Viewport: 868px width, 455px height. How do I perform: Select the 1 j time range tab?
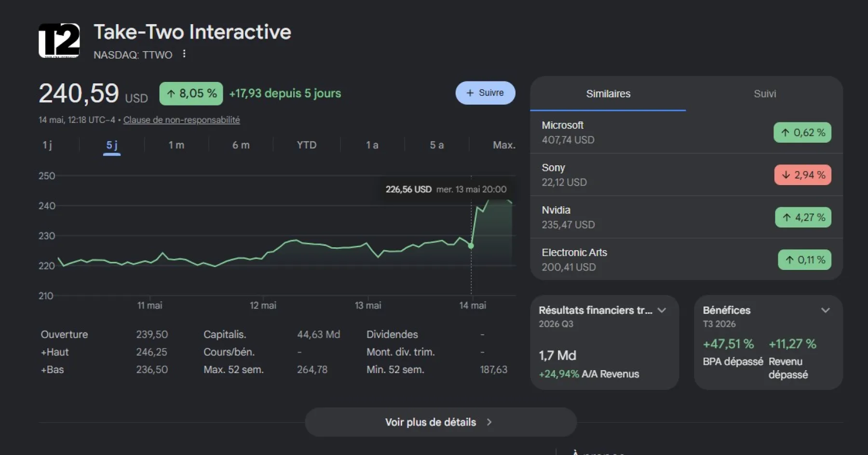tap(47, 145)
